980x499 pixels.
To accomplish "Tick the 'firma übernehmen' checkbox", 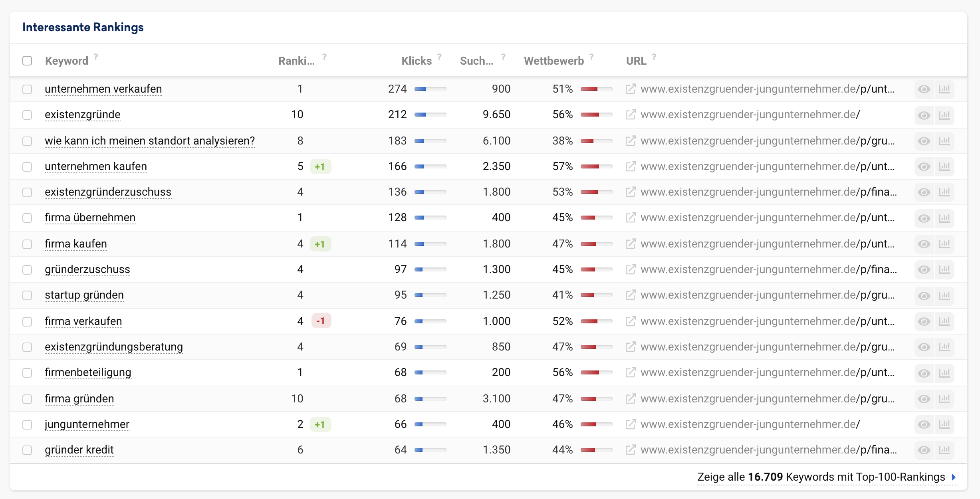I will [x=27, y=218].
